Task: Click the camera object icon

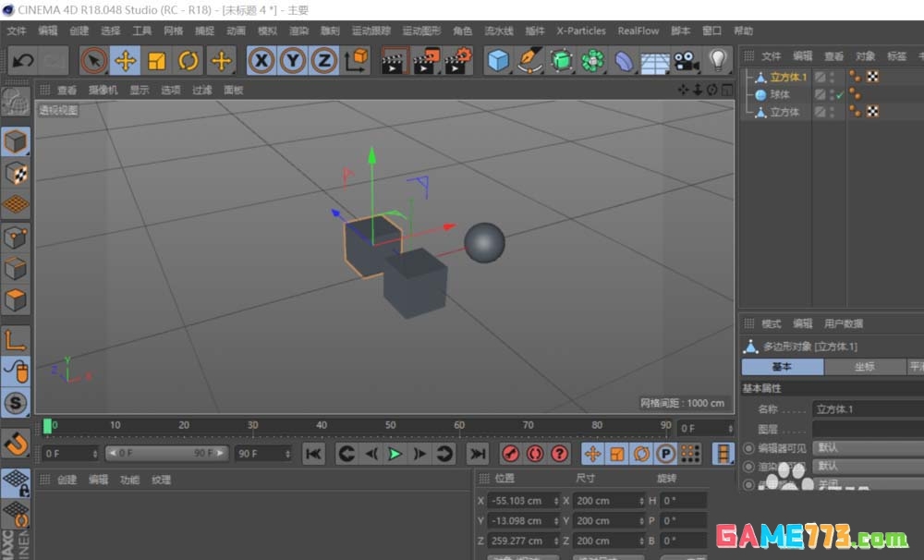Action: click(x=686, y=62)
